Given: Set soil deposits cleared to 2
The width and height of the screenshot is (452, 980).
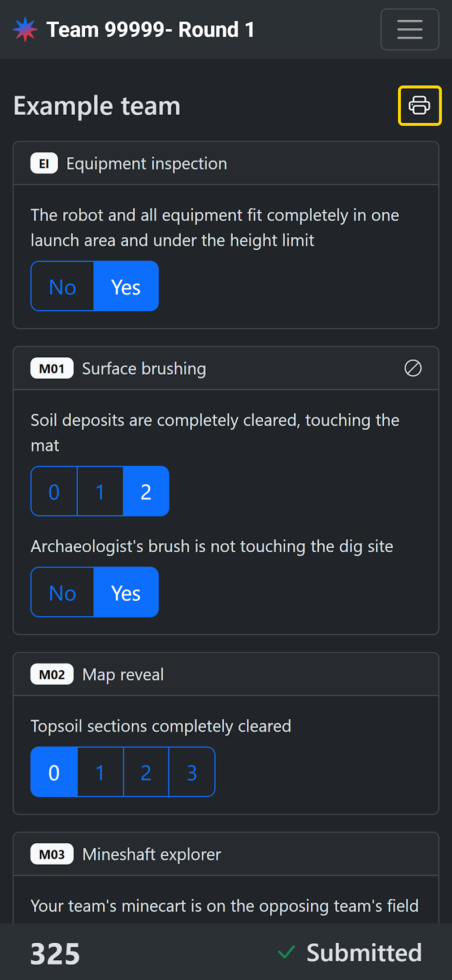Looking at the screenshot, I should coord(146,491).
